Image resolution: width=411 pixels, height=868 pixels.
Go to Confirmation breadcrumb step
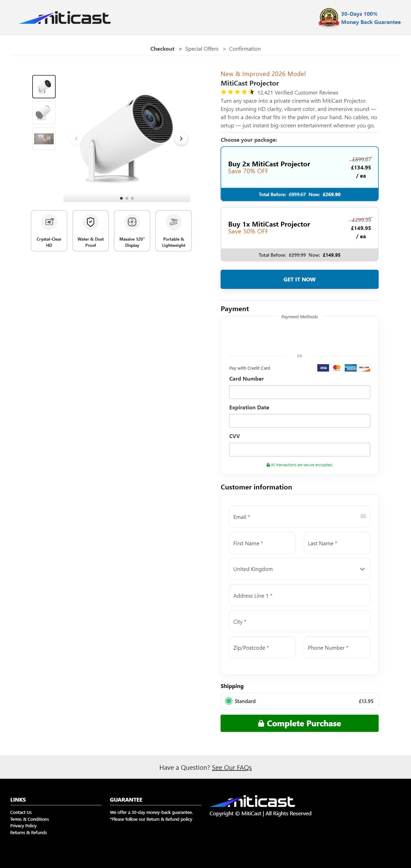tap(245, 49)
